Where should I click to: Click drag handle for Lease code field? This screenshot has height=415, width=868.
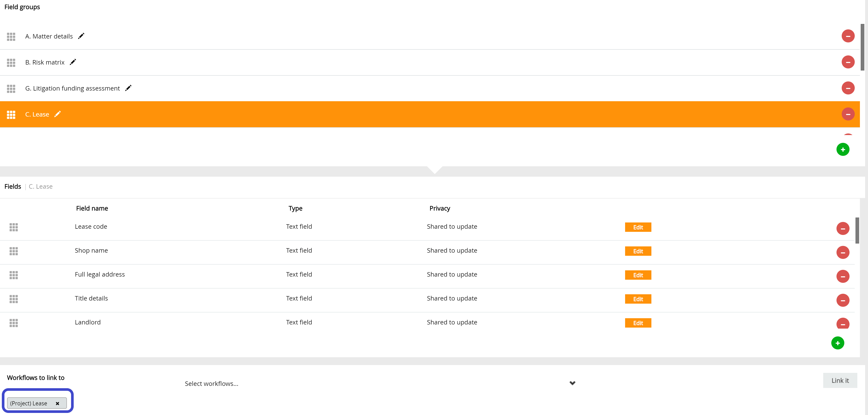14,227
